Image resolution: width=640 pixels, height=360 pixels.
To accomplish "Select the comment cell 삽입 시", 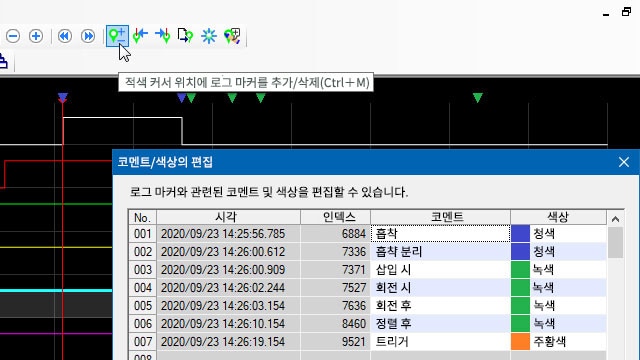I will [440, 269].
